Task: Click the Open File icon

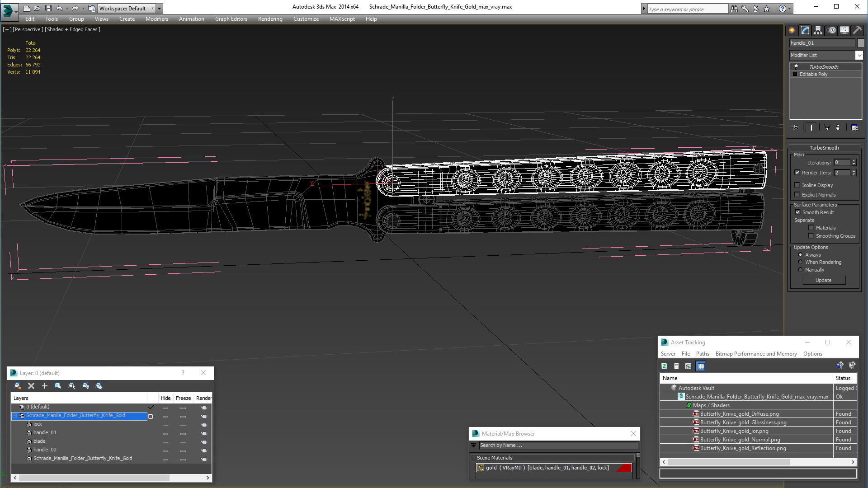Action: pyautogui.click(x=38, y=8)
